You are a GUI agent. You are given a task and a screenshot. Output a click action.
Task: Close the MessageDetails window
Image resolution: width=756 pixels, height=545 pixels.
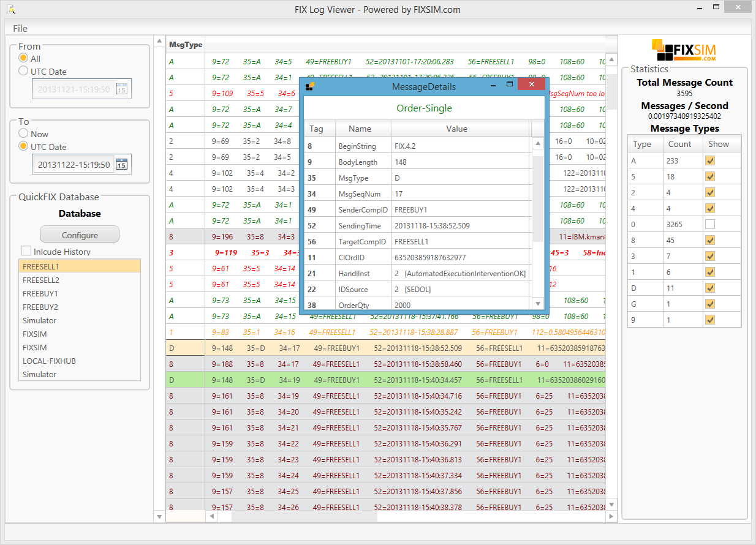531,85
